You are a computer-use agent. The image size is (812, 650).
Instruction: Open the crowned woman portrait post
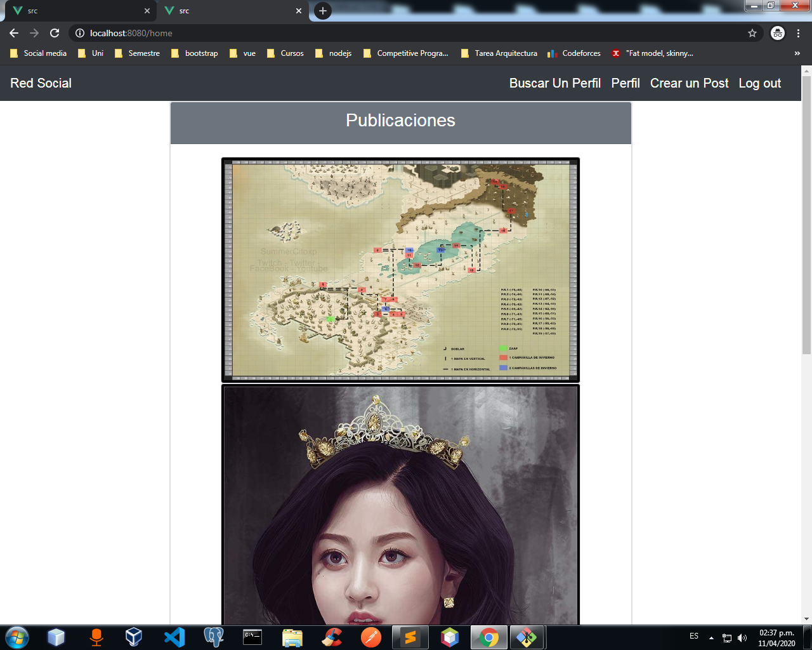[x=400, y=505]
